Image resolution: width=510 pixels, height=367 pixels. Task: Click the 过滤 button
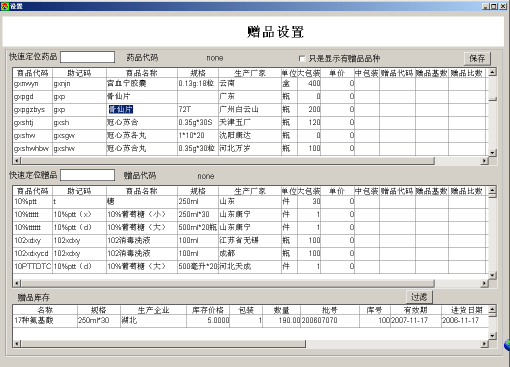pos(419,297)
